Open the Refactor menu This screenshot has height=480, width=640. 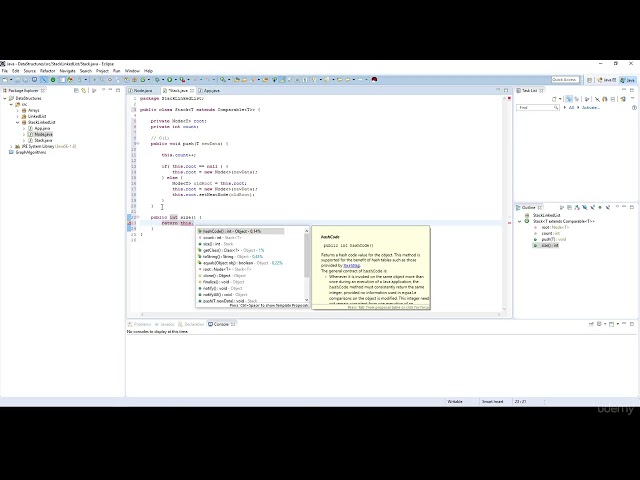[47, 71]
